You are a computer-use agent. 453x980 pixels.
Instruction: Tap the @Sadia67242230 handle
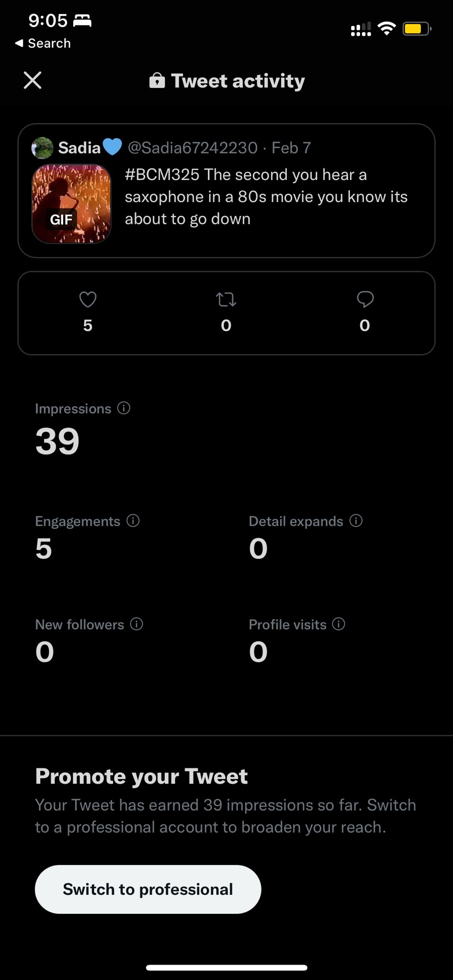point(193,148)
